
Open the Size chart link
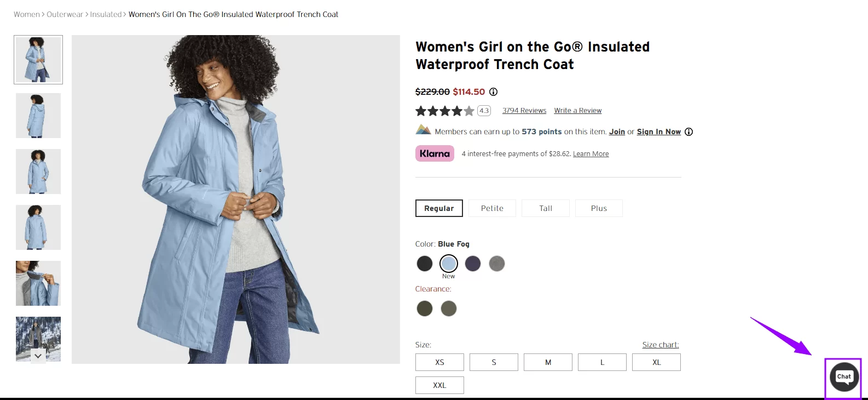tap(660, 345)
